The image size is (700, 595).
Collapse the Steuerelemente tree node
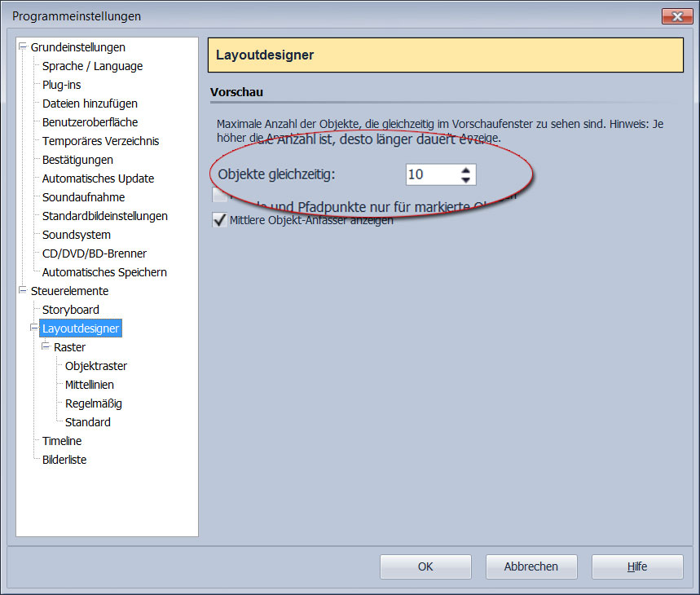pyautogui.click(x=23, y=291)
